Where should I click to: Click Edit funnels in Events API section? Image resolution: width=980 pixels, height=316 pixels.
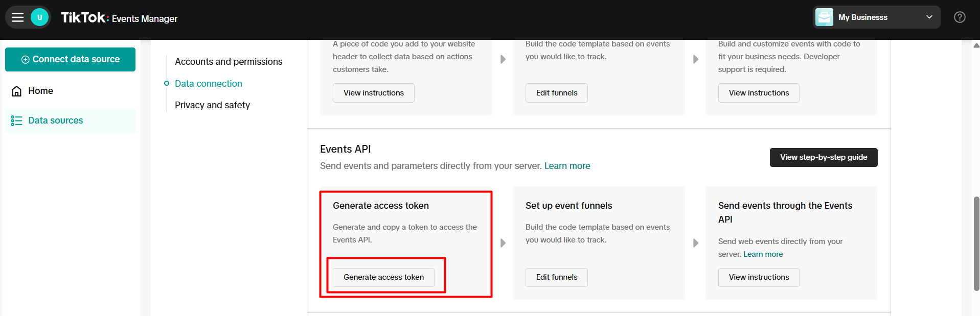click(556, 277)
